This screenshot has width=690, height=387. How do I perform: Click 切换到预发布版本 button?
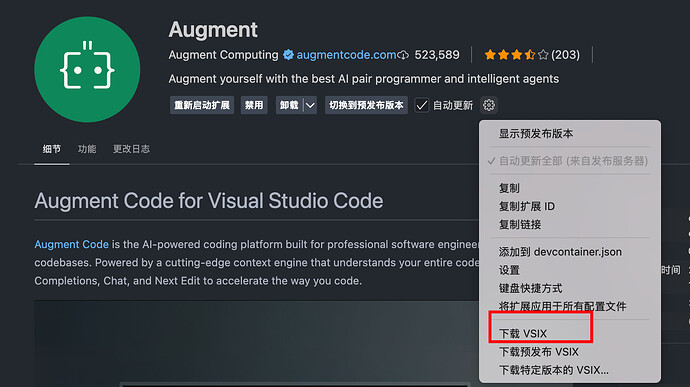pyautogui.click(x=366, y=105)
